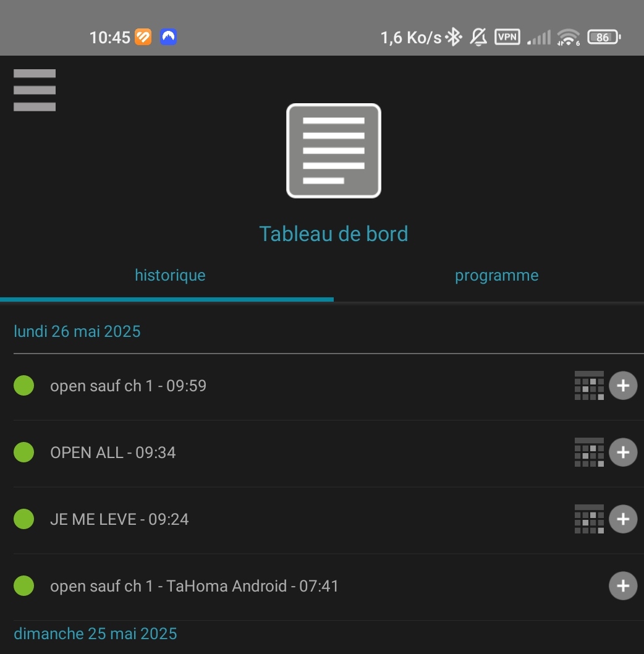Switch to the programme tab

click(496, 275)
